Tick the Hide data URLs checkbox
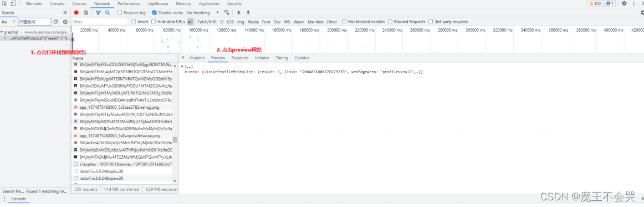The height and width of the screenshot is (207, 644). tap(154, 22)
